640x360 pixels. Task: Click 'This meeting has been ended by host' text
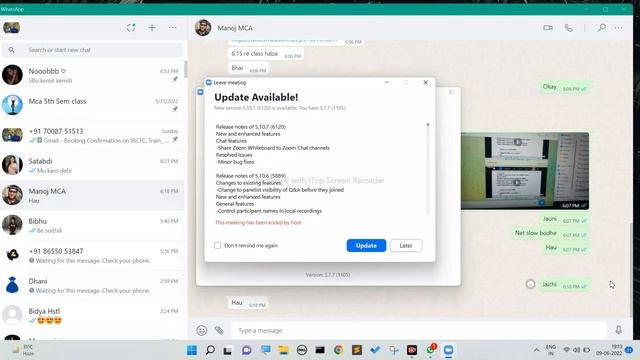258,222
